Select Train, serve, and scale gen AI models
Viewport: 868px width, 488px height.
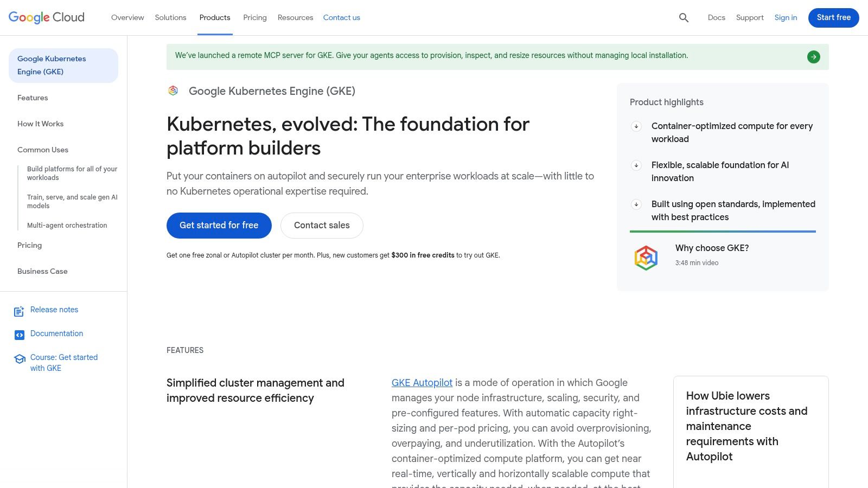point(72,202)
